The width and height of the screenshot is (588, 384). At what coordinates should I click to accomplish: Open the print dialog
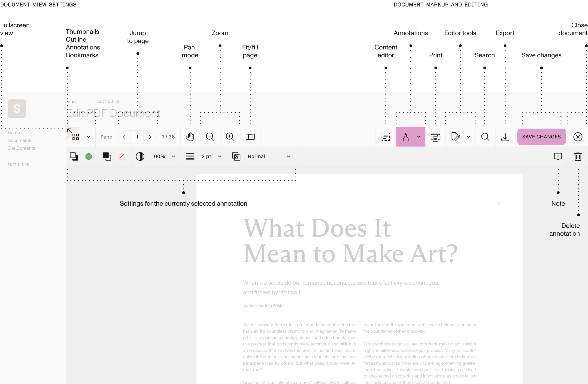tap(436, 137)
